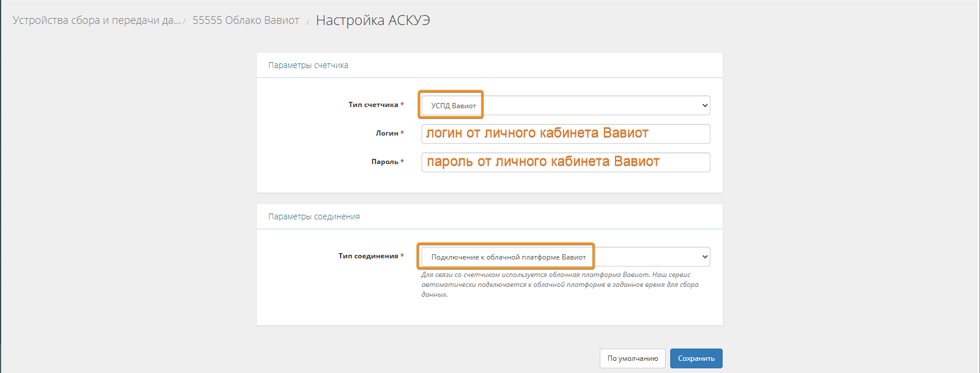Click the arrow of the 'Тип счетчика' select

click(705, 105)
